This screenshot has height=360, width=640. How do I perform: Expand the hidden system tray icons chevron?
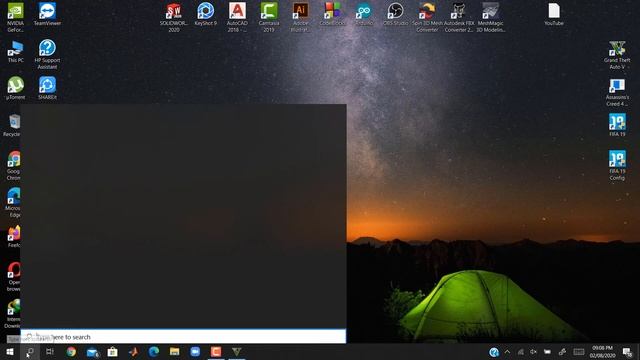click(x=507, y=352)
